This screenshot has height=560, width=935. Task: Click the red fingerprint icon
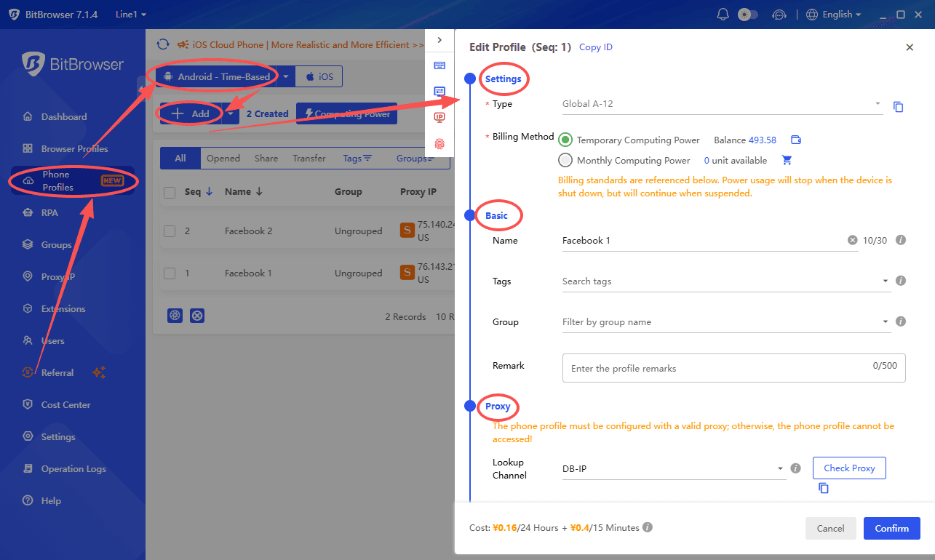(439, 143)
